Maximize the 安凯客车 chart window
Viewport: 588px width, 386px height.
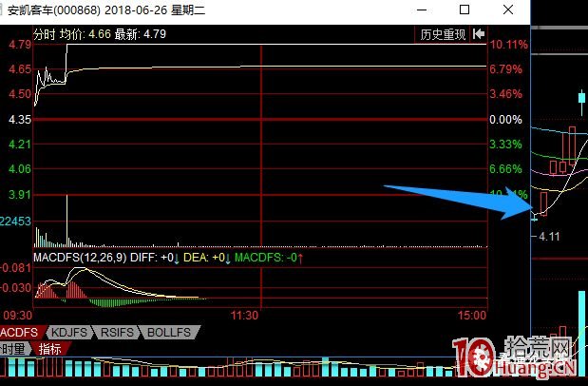pos(465,10)
